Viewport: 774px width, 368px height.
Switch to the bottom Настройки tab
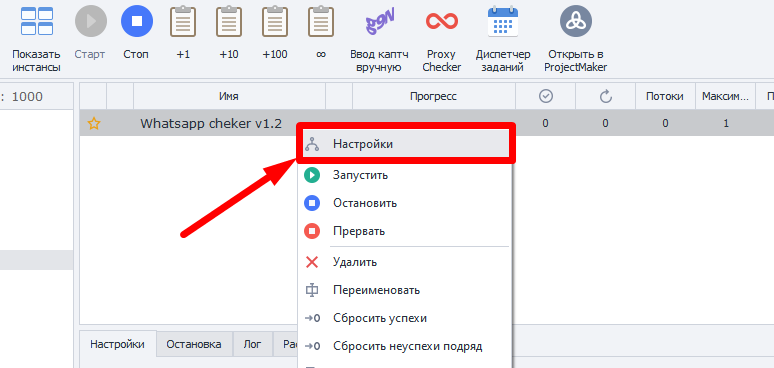[117, 344]
